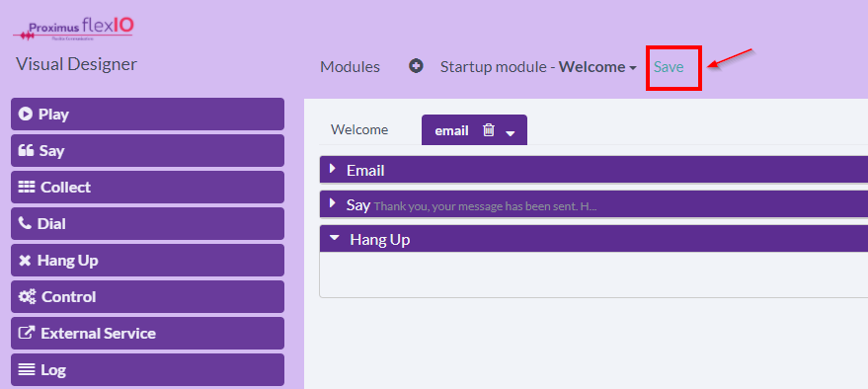Expand the Say step
The width and height of the screenshot is (868, 389).
pos(333,203)
